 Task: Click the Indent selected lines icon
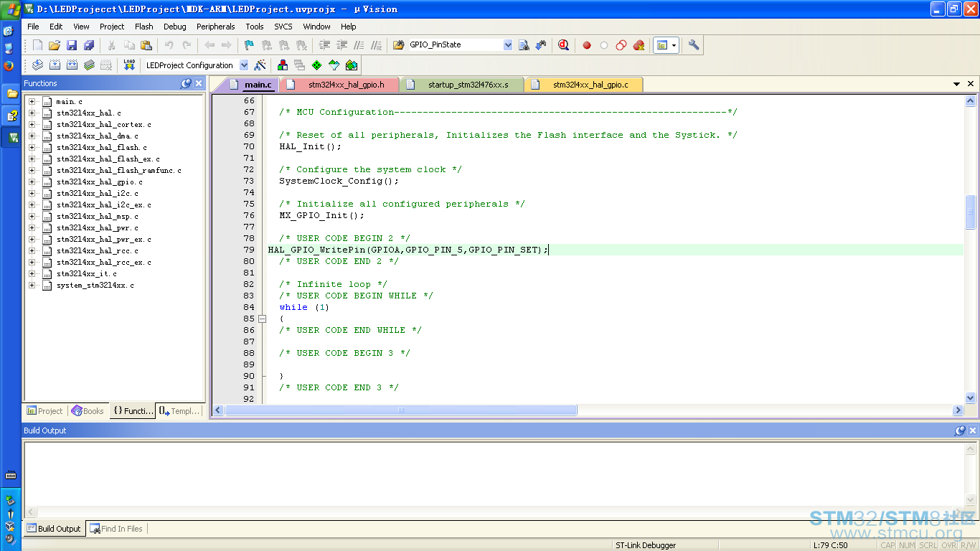coord(324,45)
